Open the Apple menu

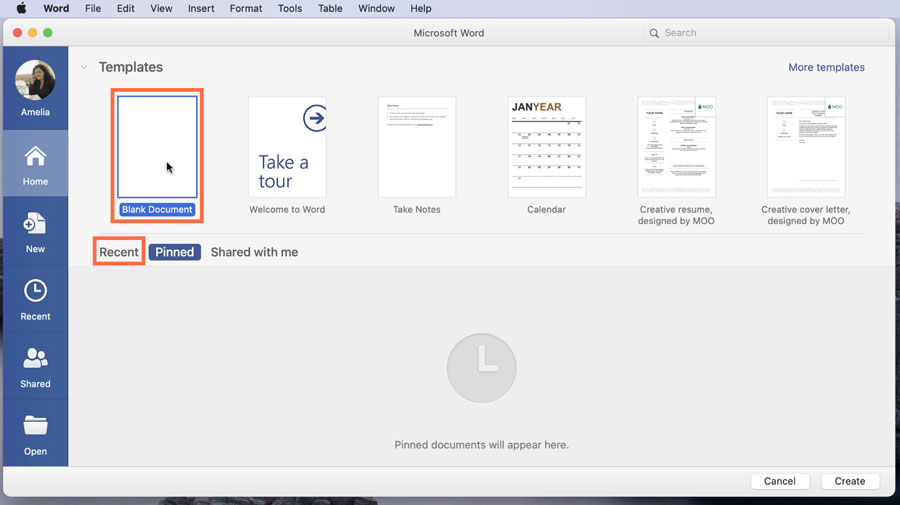point(20,8)
